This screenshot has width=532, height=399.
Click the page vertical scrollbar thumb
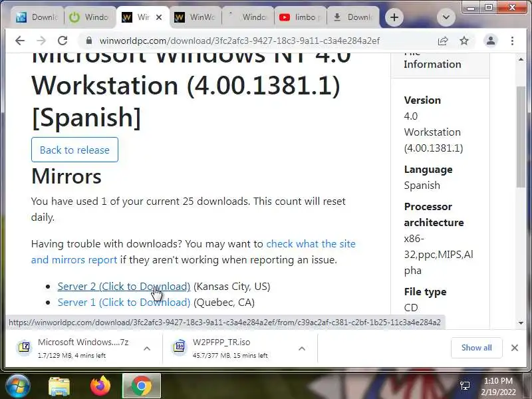[521, 136]
